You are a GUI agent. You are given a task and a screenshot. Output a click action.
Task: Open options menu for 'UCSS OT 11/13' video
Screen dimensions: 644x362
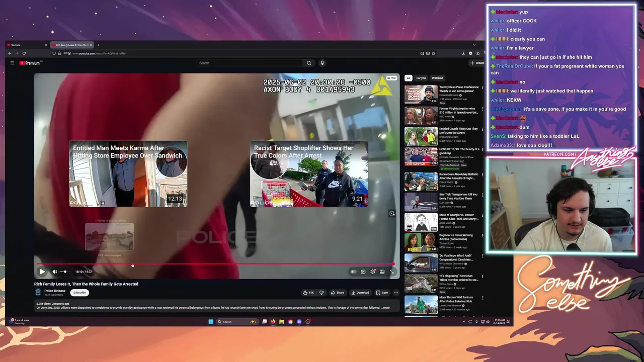(482, 150)
